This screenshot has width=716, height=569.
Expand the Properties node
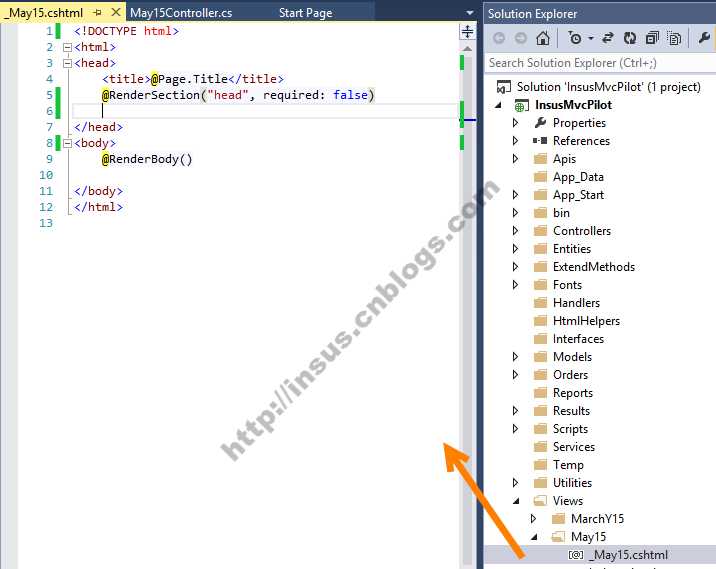point(516,123)
